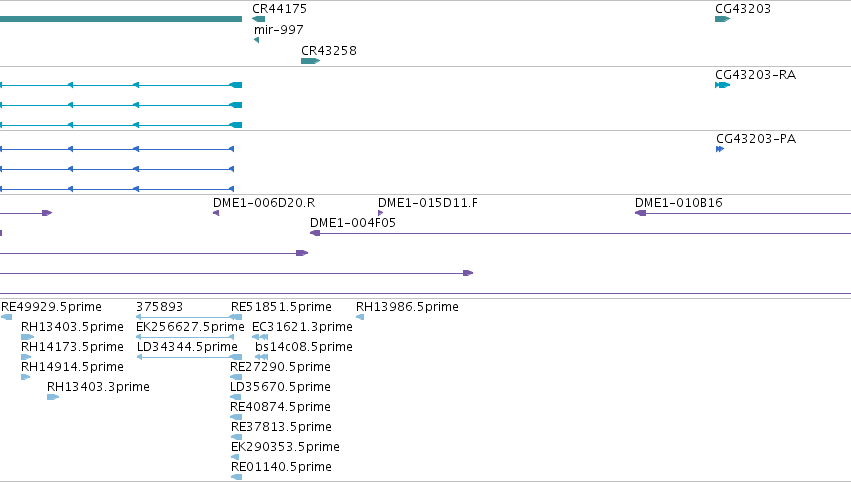Select the RE49929.5prime EST glyph
The image size is (851, 482).
coord(6,317)
